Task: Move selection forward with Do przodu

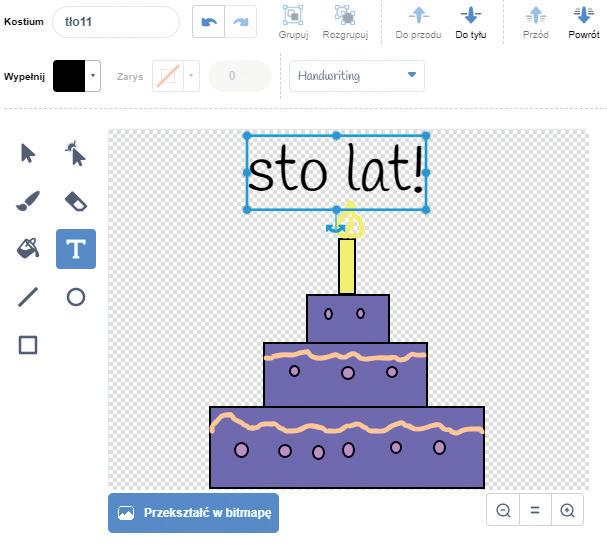Action: tap(418, 22)
